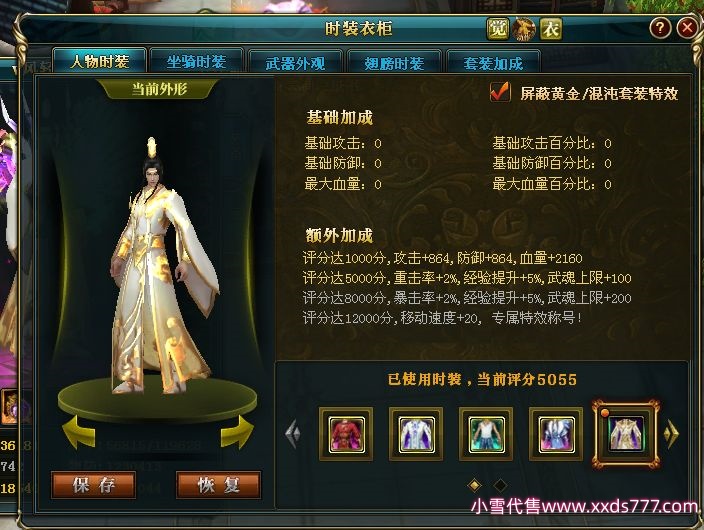This screenshot has height=530, width=704.
Task: Select the white and purple robe costume
Action: [x=416, y=434]
